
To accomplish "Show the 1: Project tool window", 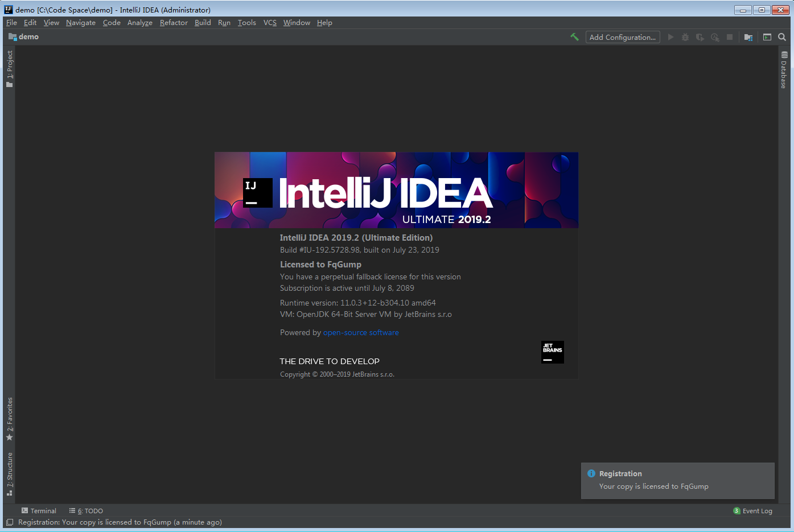I will coord(9,68).
